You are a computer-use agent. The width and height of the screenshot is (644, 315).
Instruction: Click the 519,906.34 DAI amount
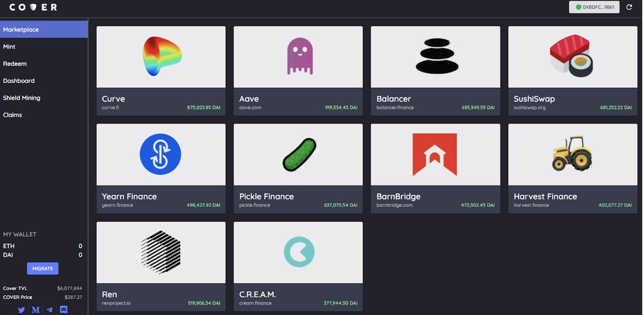pyautogui.click(x=204, y=303)
